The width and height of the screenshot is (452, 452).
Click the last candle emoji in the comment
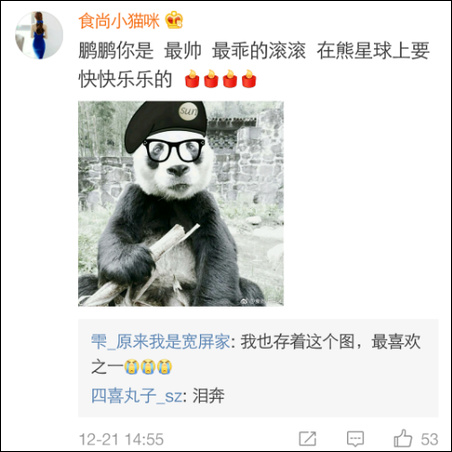pyautogui.click(x=249, y=79)
